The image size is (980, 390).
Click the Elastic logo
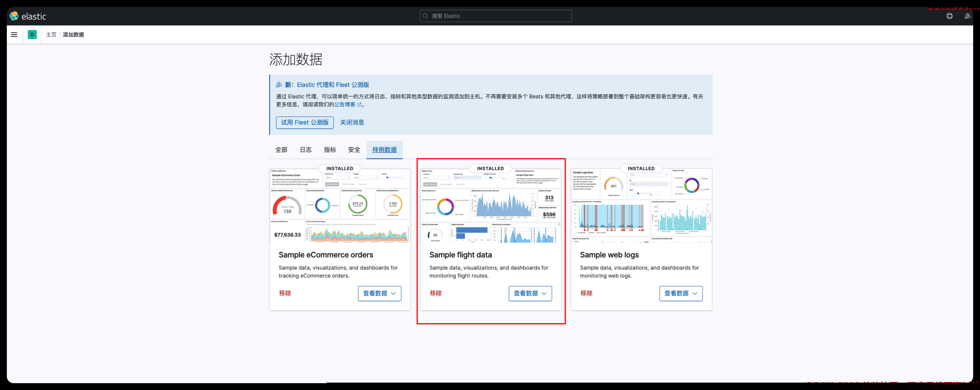point(28,16)
